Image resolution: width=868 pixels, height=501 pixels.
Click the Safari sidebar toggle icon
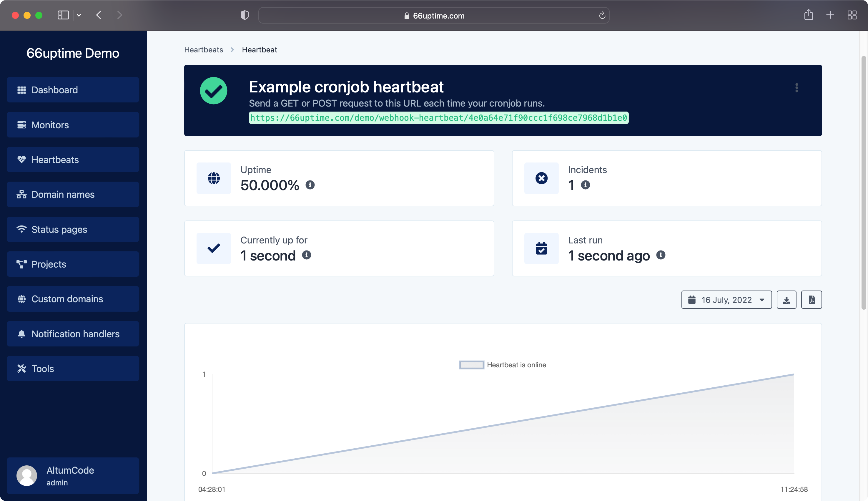pos(63,15)
